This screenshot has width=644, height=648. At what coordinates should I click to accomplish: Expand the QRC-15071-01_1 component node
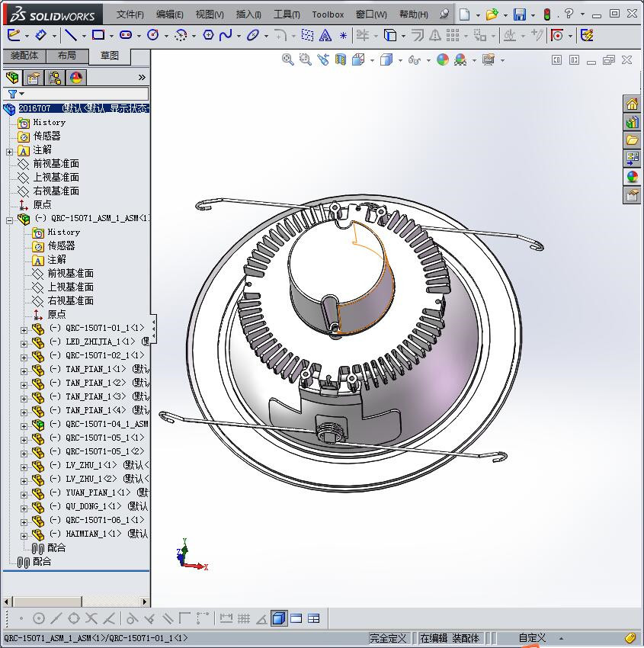coord(24,329)
